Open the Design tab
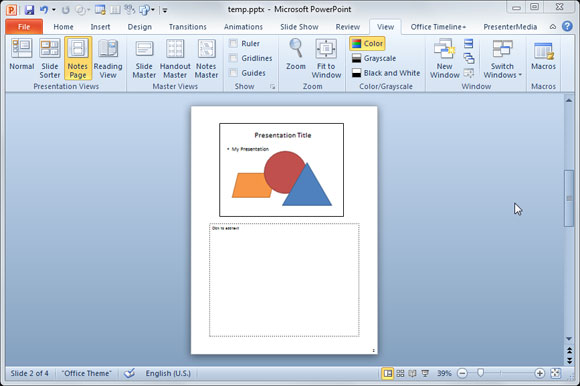Image resolution: width=580 pixels, height=386 pixels. (x=139, y=27)
